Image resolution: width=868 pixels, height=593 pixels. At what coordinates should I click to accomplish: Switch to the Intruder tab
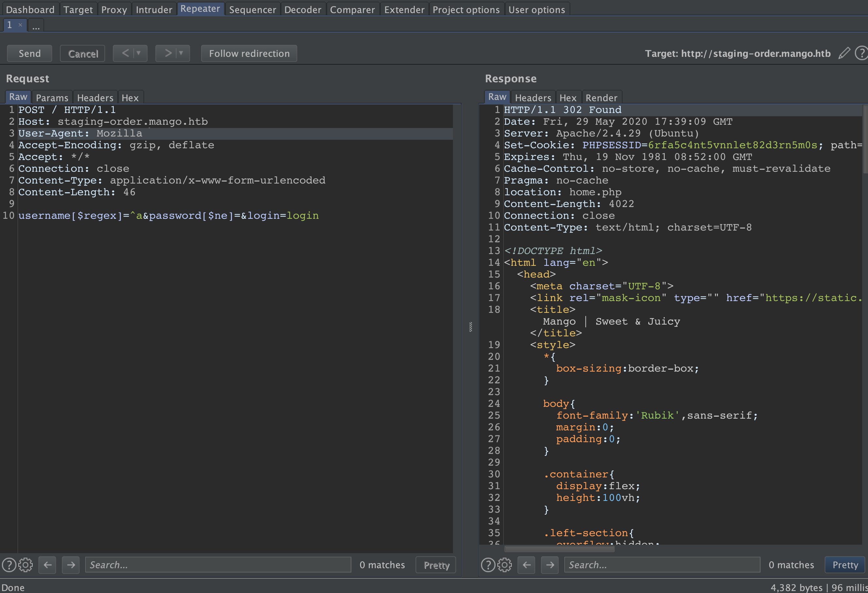[154, 9]
